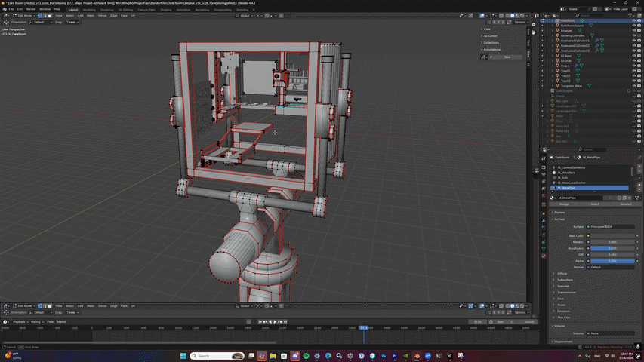Open the Render menu
The width and height of the screenshot is (644, 362).
(x=31, y=9)
